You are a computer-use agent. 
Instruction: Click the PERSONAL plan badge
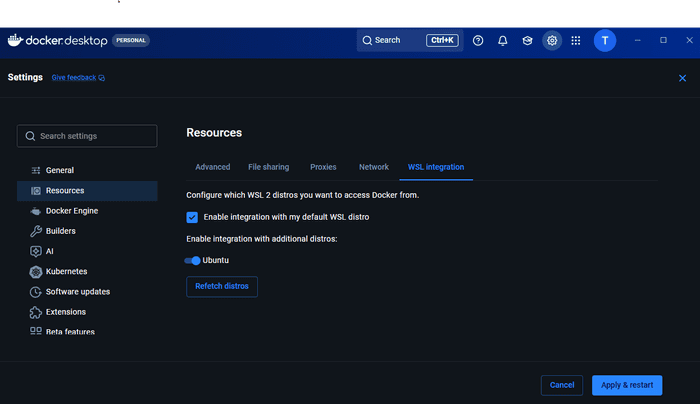click(131, 40)
